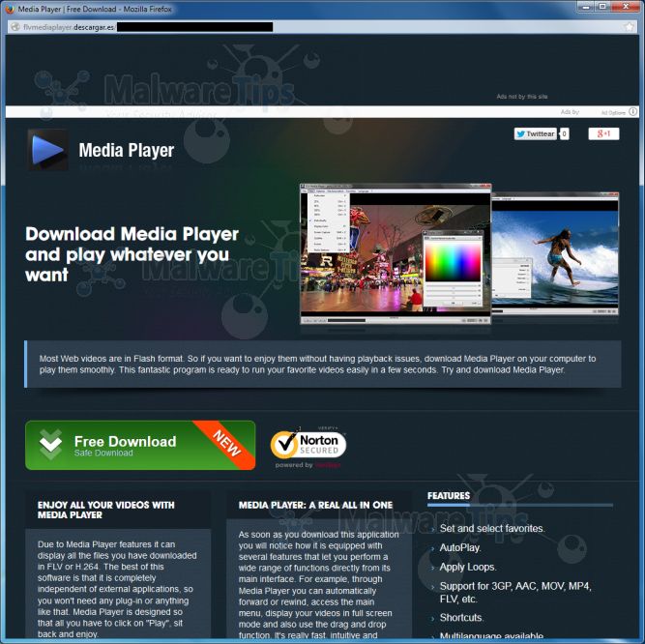
Task: Minimize the Firefox window
Action: (x=586, y=6)
